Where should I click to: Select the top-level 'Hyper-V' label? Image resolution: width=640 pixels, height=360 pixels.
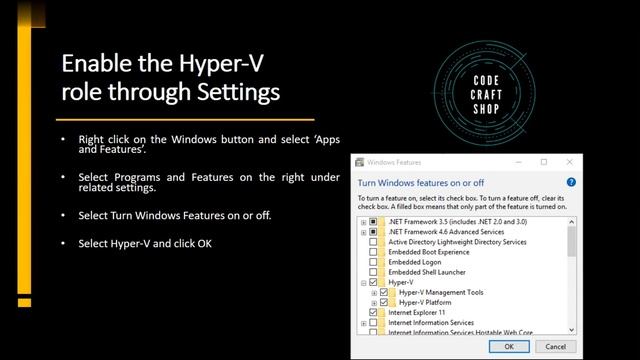[401, 282]
